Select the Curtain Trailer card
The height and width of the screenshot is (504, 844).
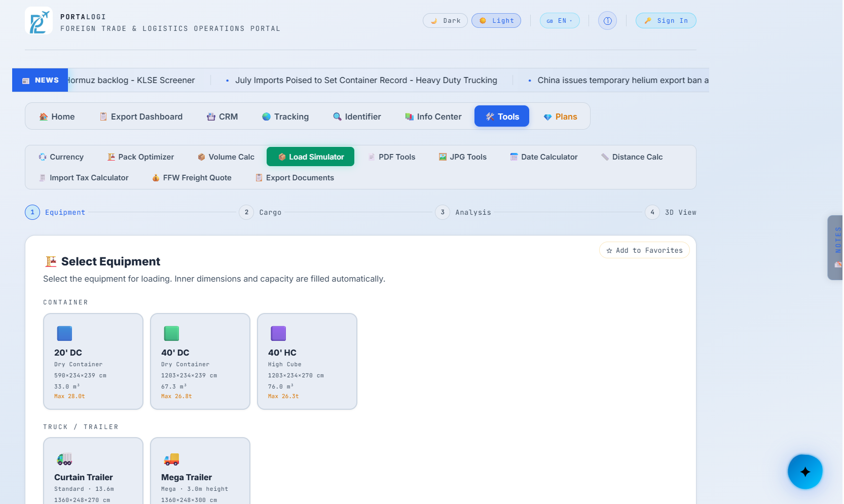(x=93, y=471)
